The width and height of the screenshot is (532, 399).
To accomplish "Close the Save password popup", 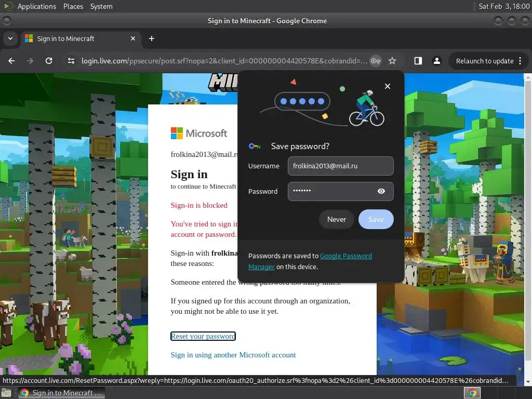I will click(388, 86).
